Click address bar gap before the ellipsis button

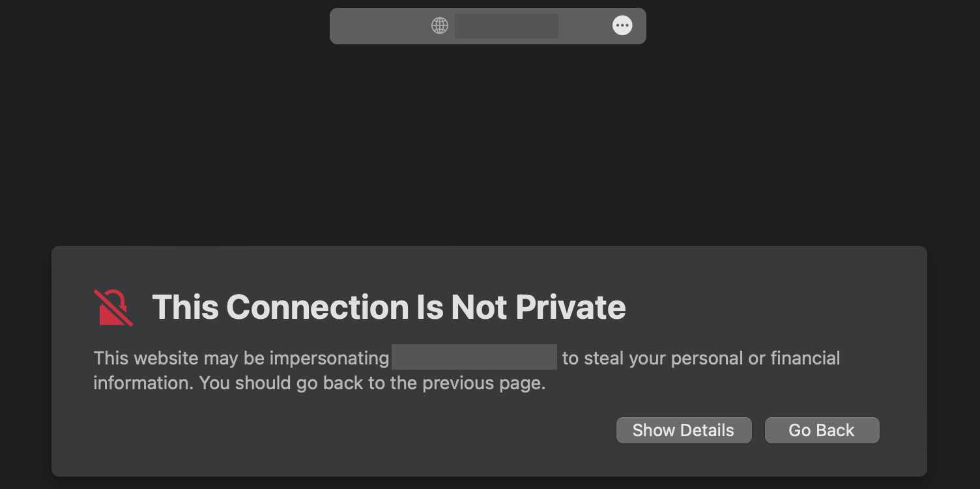[x=585, y=26]
